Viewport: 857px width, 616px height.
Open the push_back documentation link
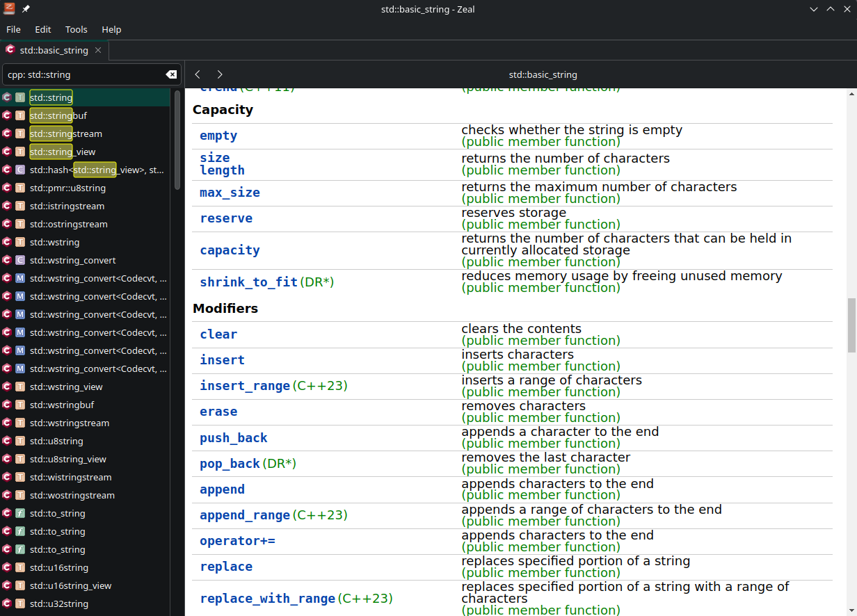click(233, 437)
